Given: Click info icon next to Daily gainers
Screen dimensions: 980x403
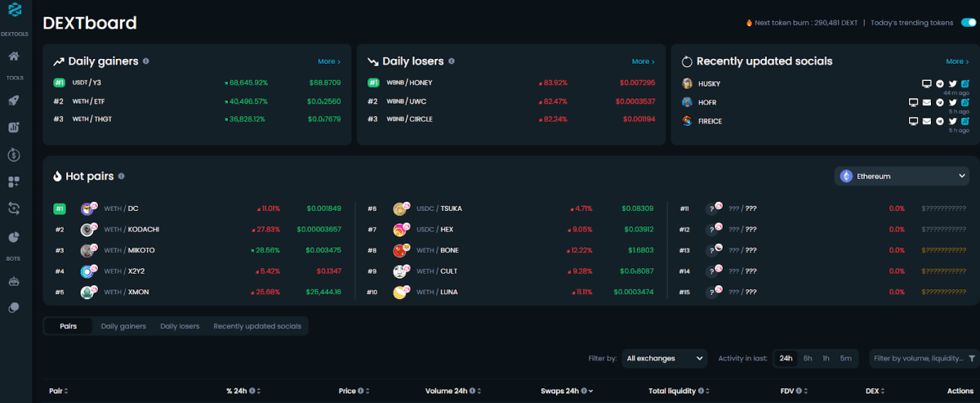Looking at the screenshot, I should click(x=146, y=61).
